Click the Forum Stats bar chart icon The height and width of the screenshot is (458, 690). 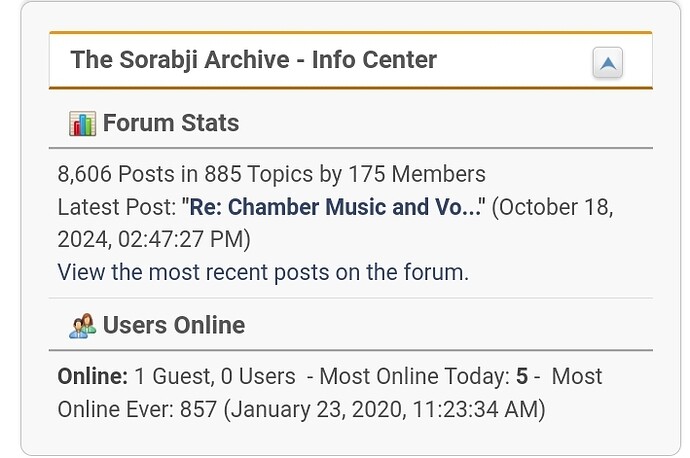click(x=82, y=124)
